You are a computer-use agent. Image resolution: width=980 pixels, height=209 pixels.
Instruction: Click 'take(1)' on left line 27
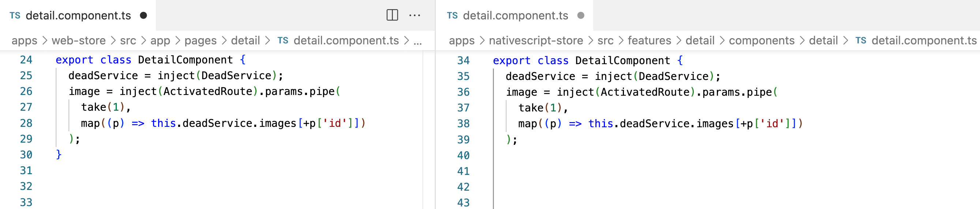[103, 107]
